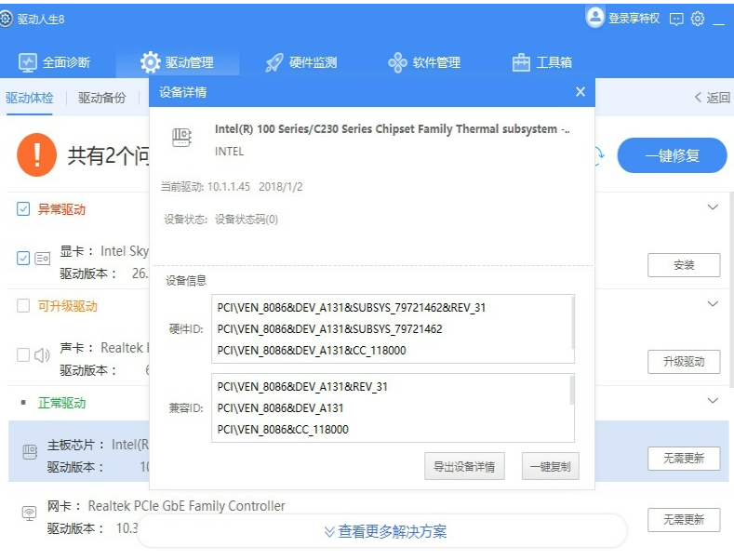Screen dimensions: 734x560
Task: Click the 一键修复 button
Action: pos(672,155)
